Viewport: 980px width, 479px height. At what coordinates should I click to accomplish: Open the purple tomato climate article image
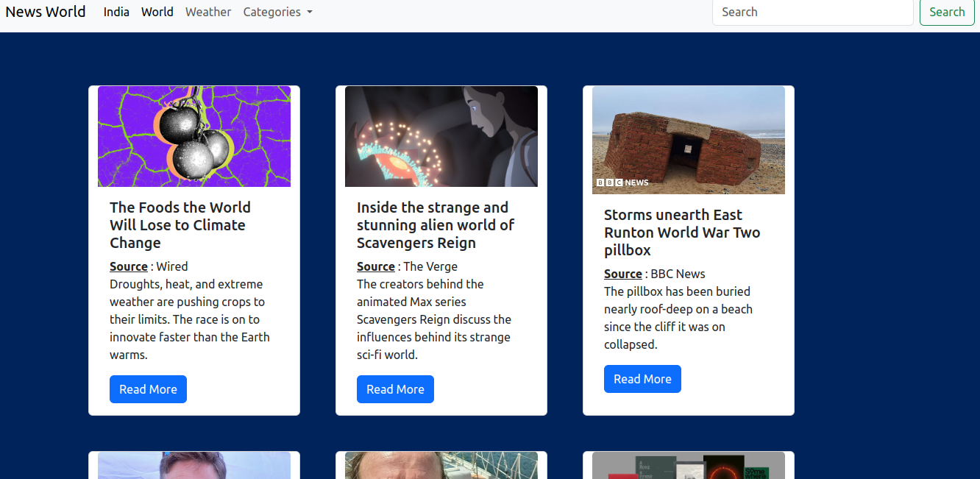[194, 136]
